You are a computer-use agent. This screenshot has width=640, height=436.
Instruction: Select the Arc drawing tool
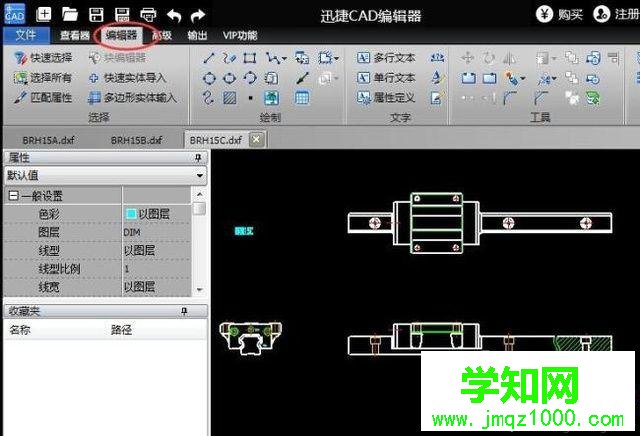250,78
